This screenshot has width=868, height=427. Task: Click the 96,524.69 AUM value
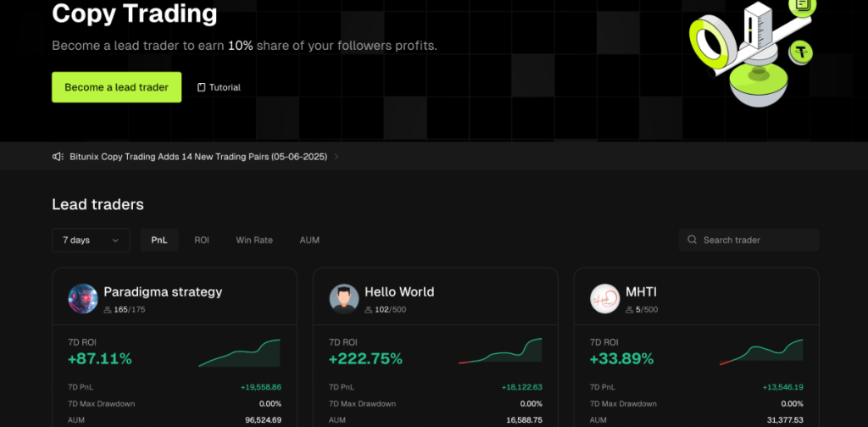263,420
